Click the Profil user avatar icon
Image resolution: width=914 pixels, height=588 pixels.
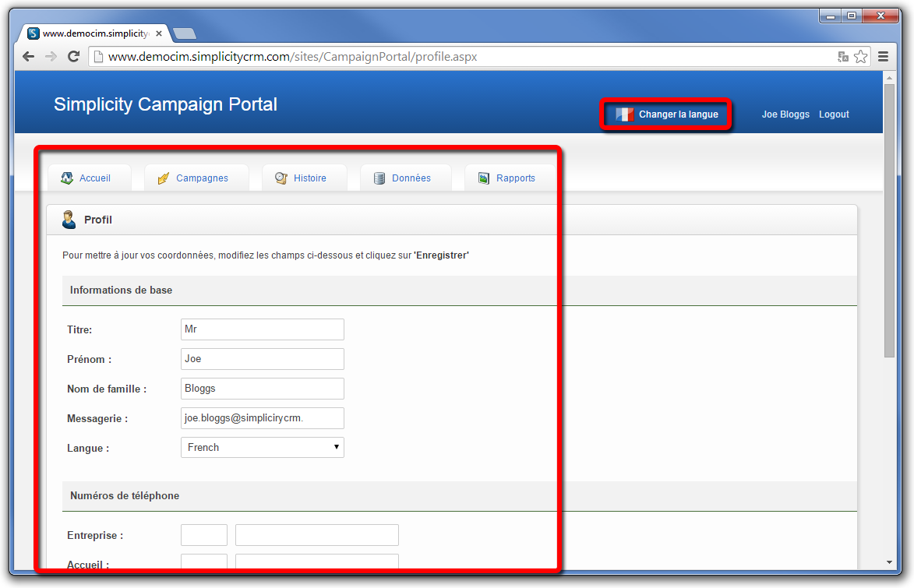69,220
